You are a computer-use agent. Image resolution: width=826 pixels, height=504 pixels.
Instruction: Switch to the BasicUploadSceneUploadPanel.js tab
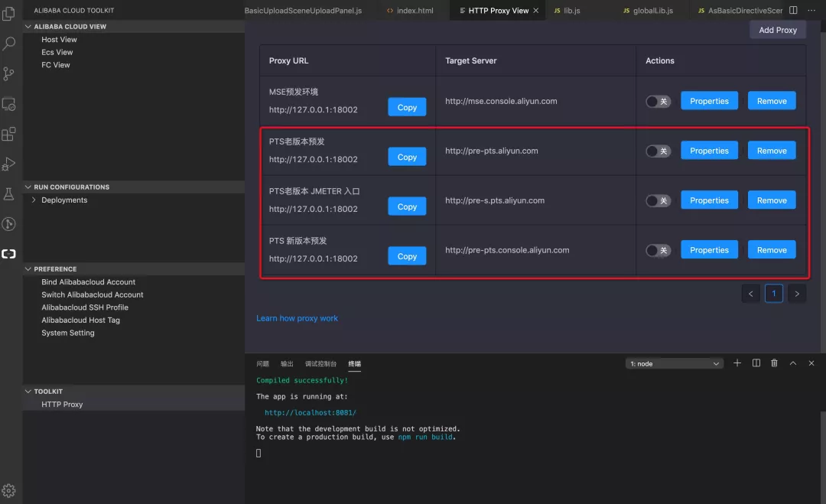coord(304,11)
